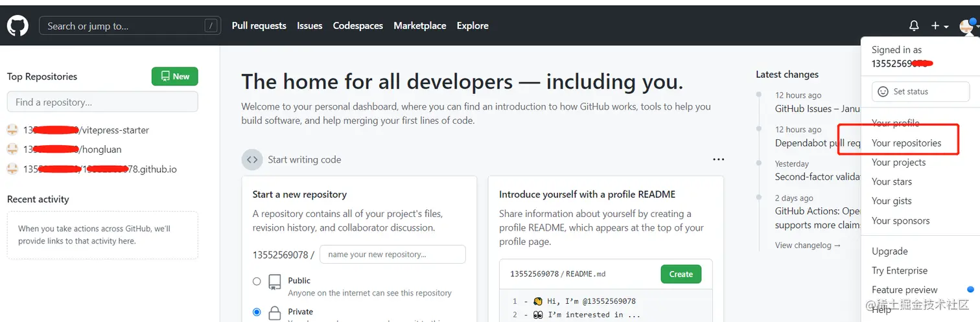Expand the plus create-new dropdown
The width and height of the screenshot is (980, 322).
[940, 26]
